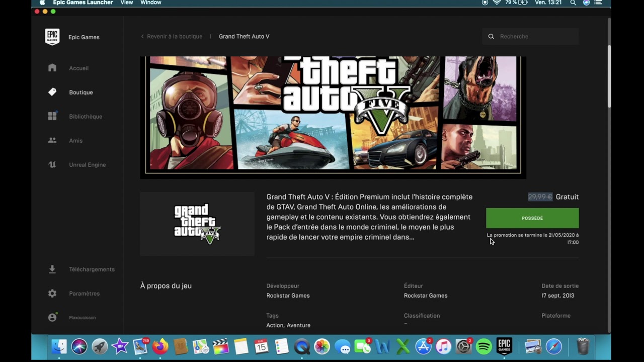Open Firefox from the dock
Viewport: 644px width, 362px height.
pyautogui.click(x=160, y=346)
